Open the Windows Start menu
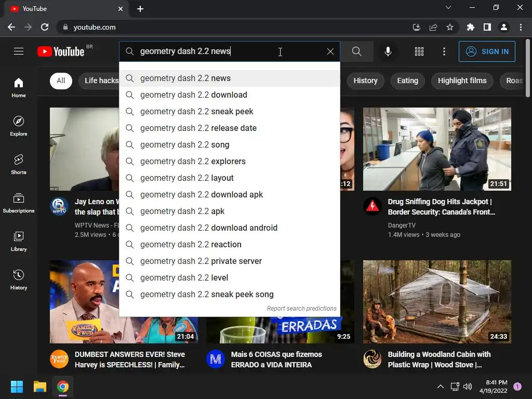The image size is (532, 399). [17, 387]
